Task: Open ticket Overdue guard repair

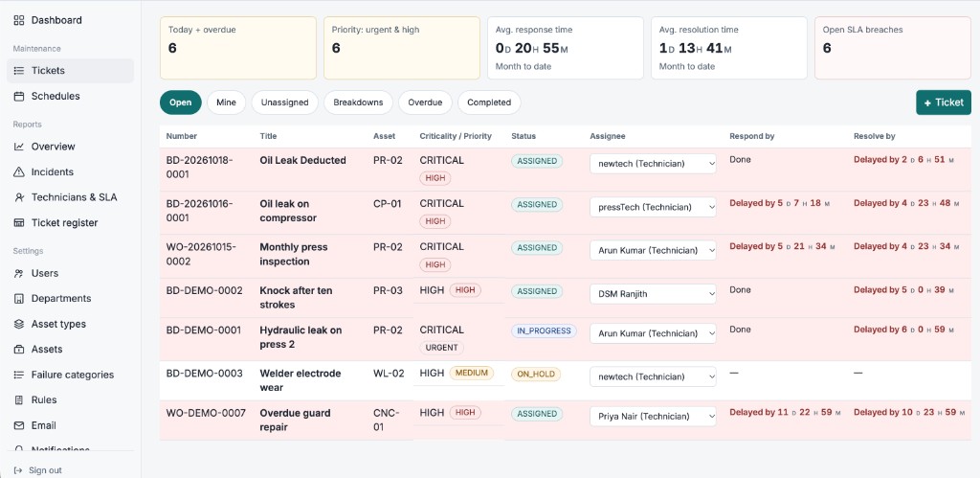Action: 295,420
